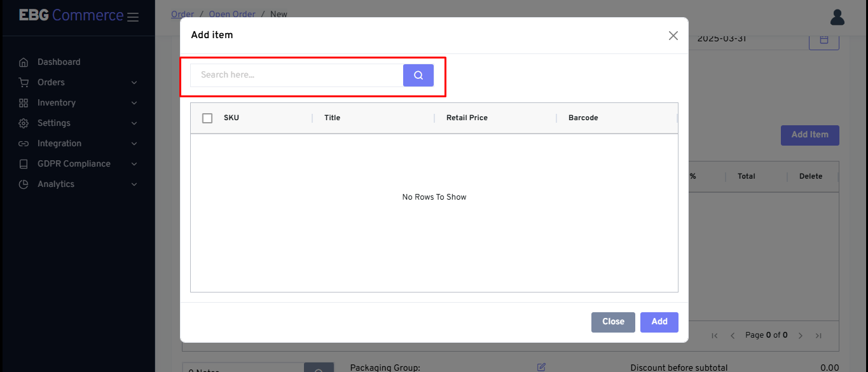868x372 pixels.
Task: Check the select-all checkbox beside SKU
Action: pos(207,118)
